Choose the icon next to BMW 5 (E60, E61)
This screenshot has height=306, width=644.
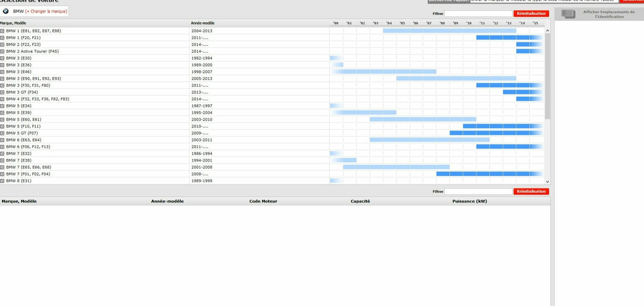(2, 119)
